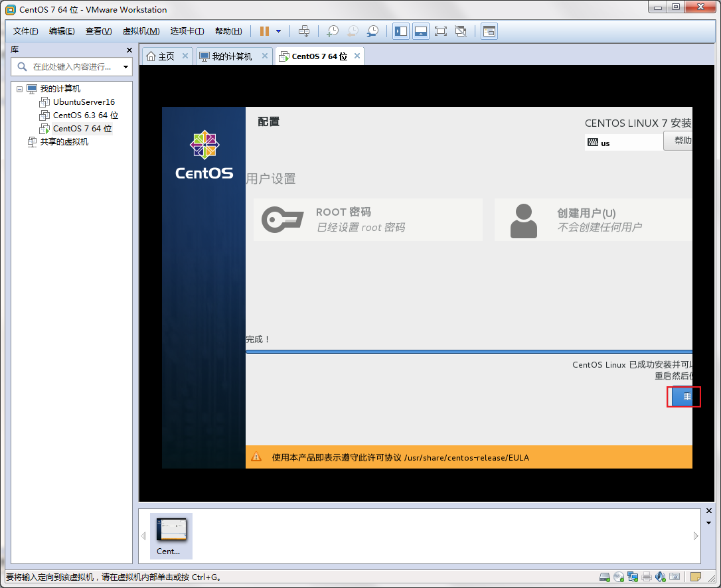Close the CentOS 7 64 位 tab

coord(357,56)
